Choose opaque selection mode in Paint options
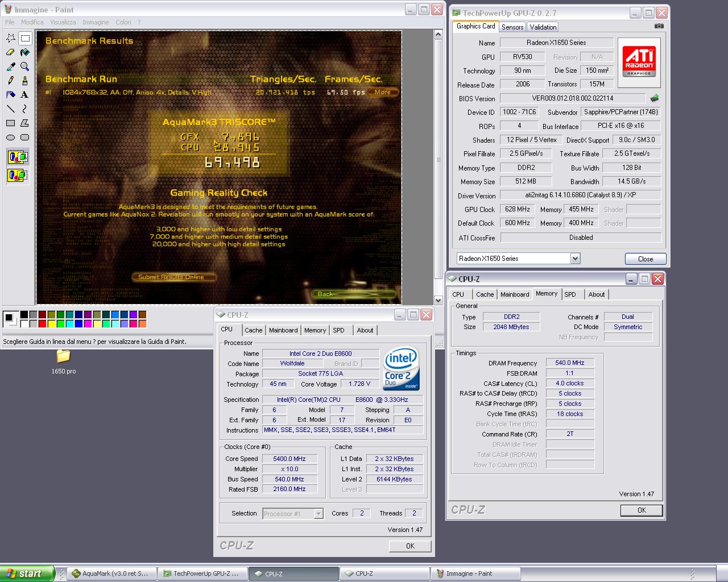The width and height of the screenshot is (728, 582). pos(18,157)
